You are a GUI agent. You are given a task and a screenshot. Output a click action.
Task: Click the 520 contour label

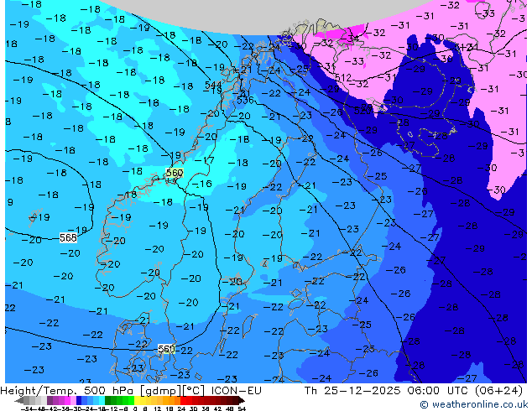pyautogui.click(x=362, y=110)
